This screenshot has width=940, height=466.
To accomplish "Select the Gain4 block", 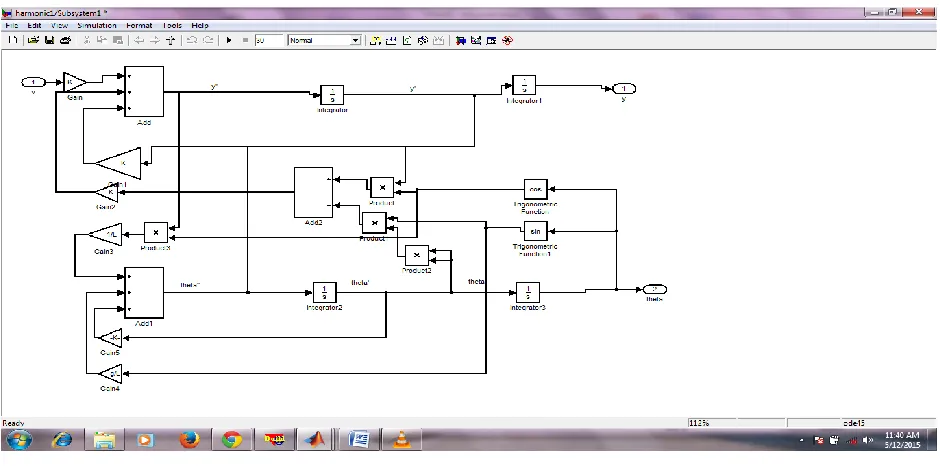I will [110, 374].
